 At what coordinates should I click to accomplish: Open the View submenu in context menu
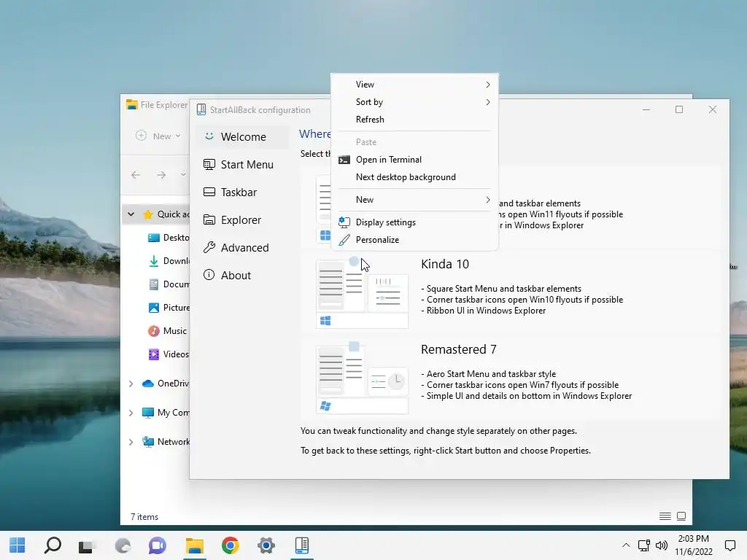point(414,85)
